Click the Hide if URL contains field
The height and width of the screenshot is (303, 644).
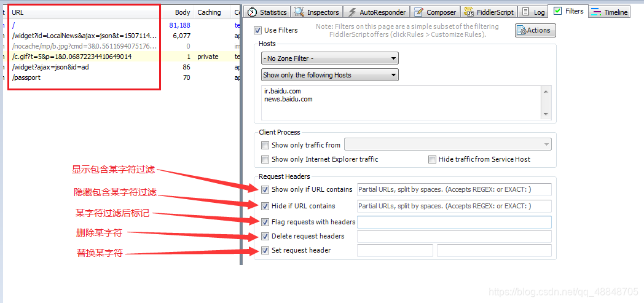[454, 206]
